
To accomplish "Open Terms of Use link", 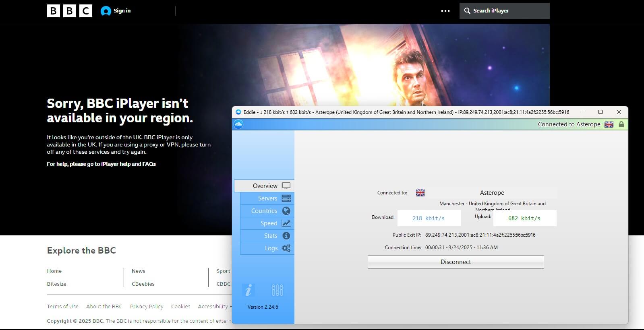I will click(62, 307).
